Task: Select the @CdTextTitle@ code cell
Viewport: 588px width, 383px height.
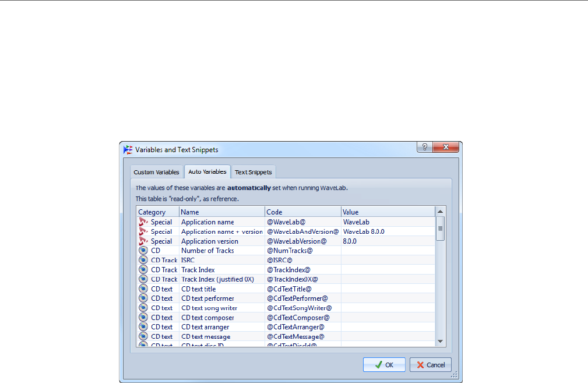Action: click(x=303, y=289)
